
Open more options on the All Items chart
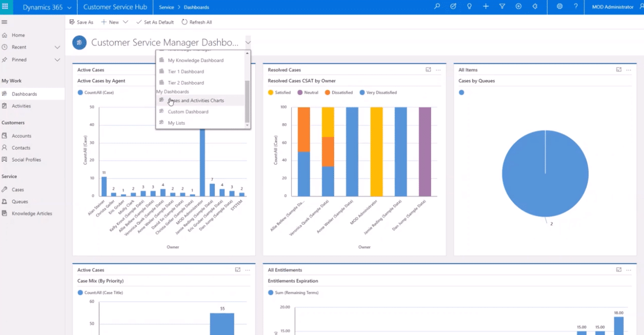point(628,69)
